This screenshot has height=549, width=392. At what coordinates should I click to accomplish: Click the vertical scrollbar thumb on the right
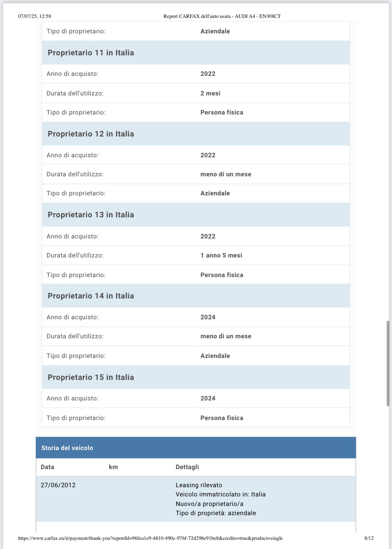(x=388, y=363)
